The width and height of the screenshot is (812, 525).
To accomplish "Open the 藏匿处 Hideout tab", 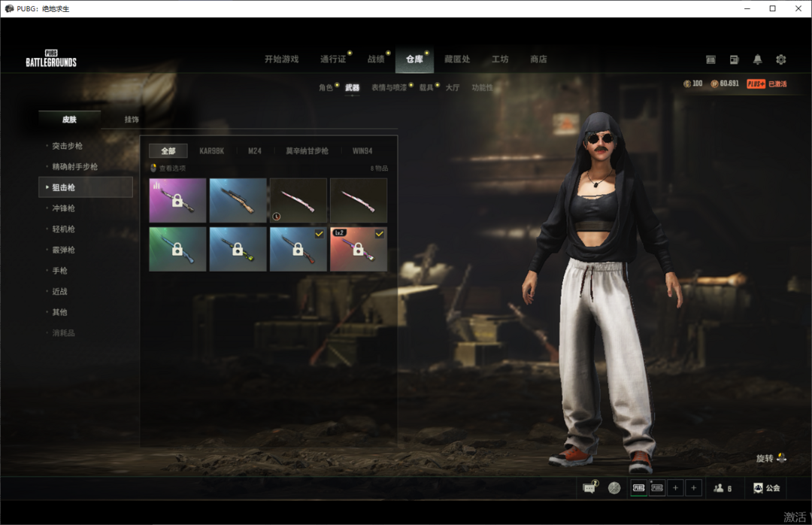I will 457,59.
